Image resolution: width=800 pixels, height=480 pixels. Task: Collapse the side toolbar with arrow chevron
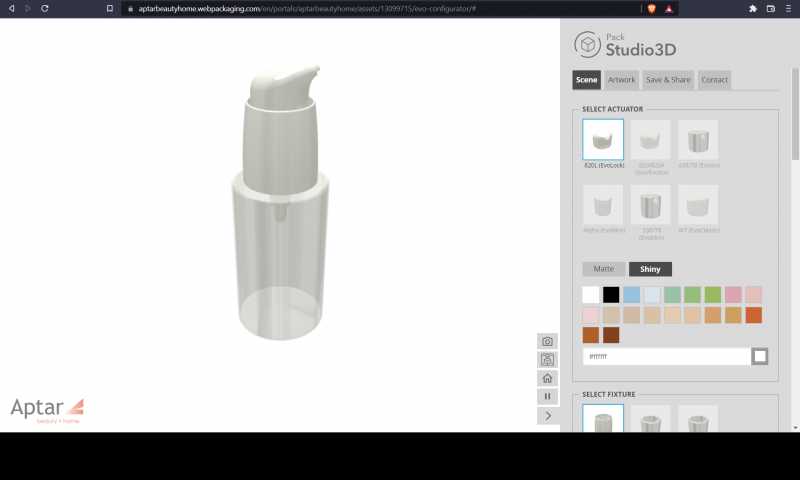coord(547,415)
